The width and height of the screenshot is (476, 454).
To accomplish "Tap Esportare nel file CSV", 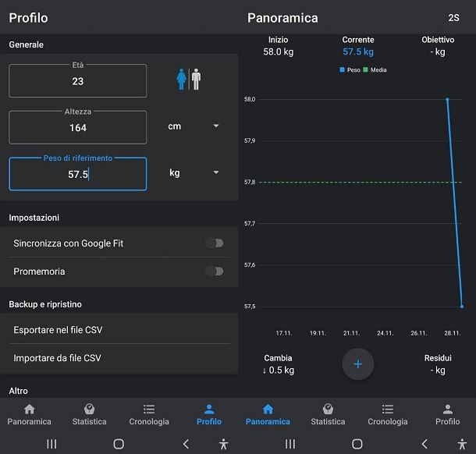I will point(119,329).
